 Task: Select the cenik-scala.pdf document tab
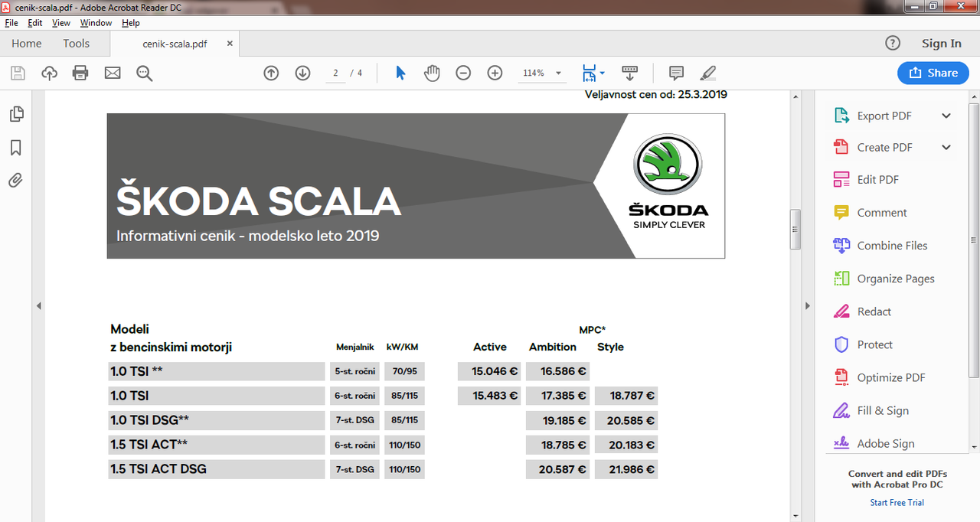pos(175,44)
